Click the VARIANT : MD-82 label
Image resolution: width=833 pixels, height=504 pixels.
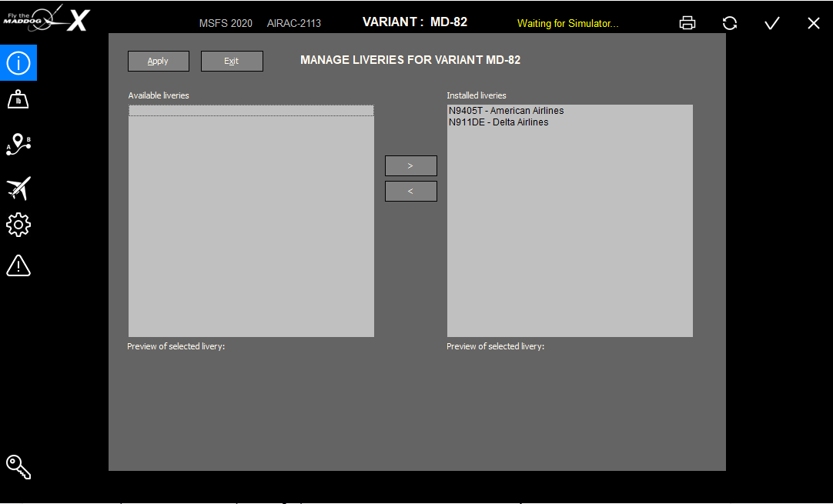coord(415,22)
